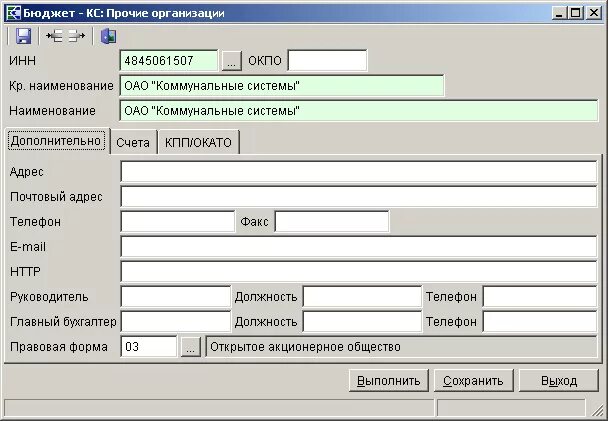Select the Дополнительно tab

coord(56,141)
